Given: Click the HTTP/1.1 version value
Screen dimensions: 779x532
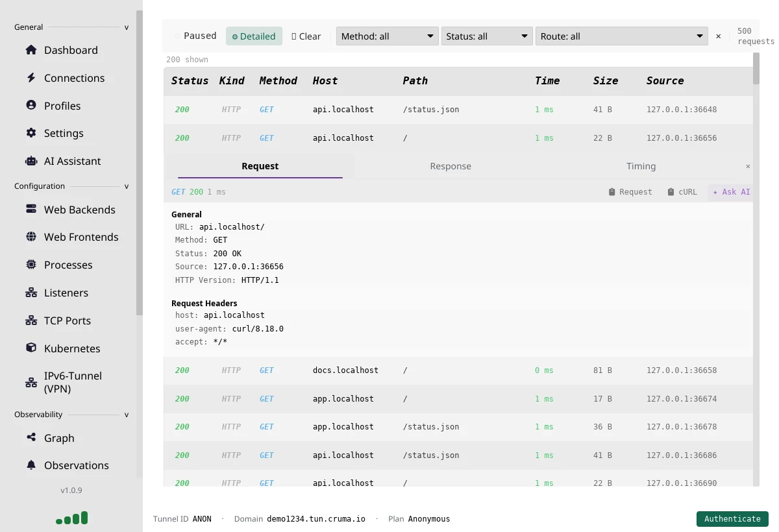Looking at the screenshot, I should coord(260,280).
